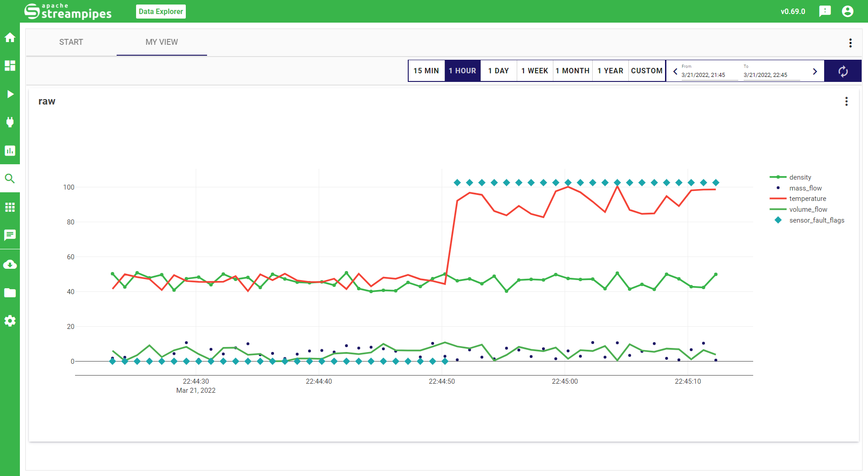Open the raw widget three-dot menu
868x476 pixels.
(846, 101)
